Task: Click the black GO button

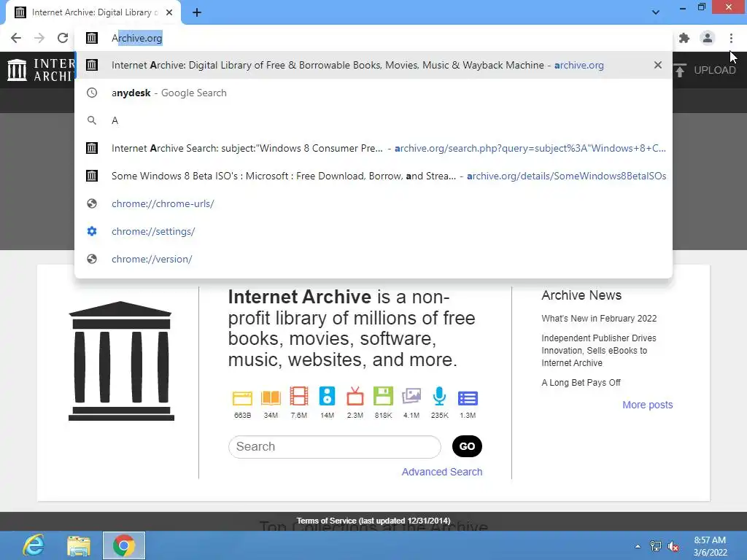Action: [467, 446]
